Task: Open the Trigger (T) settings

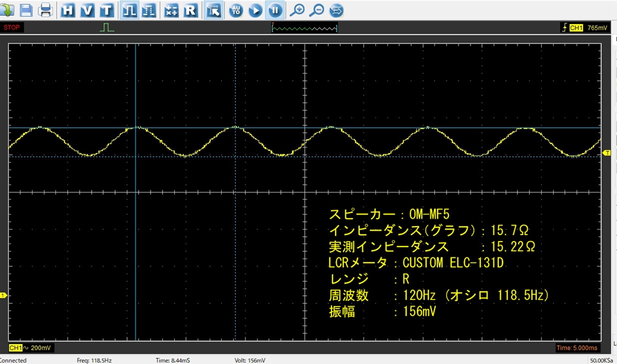Action: click(x=107, y=10)
